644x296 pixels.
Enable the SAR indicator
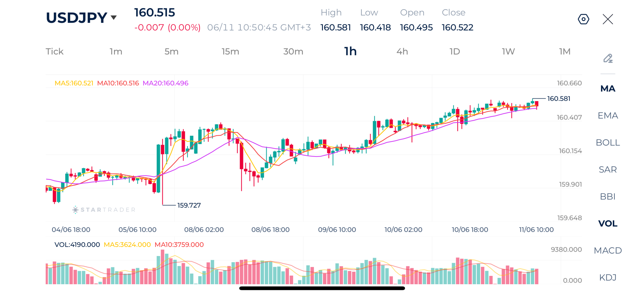click(x=608, y=169)
